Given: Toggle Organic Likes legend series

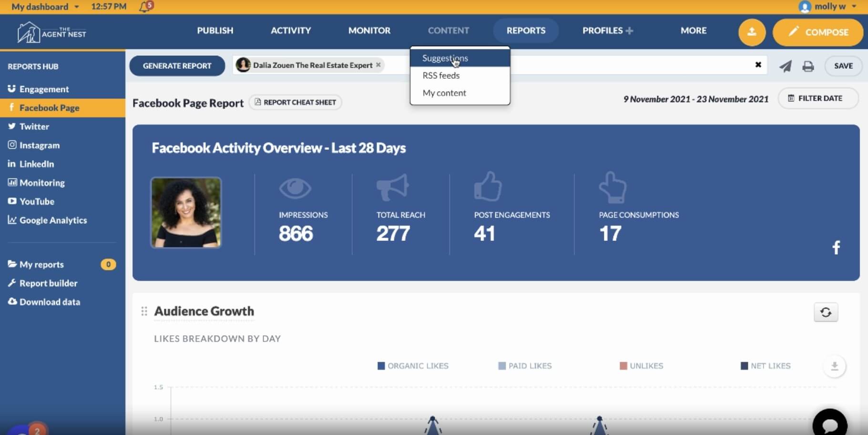Looking at the screenshot, I should click(413, 366).
